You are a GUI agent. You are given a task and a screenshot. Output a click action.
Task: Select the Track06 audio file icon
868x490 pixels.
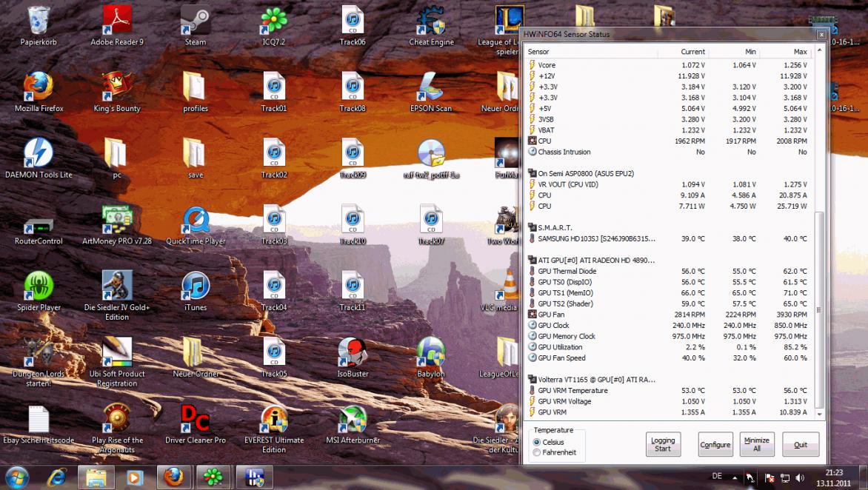click(x=353, y=25)
